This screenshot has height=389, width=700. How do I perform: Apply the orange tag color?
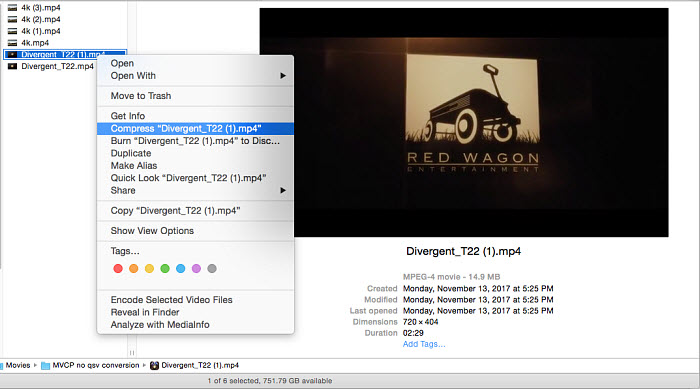(133, 268)
